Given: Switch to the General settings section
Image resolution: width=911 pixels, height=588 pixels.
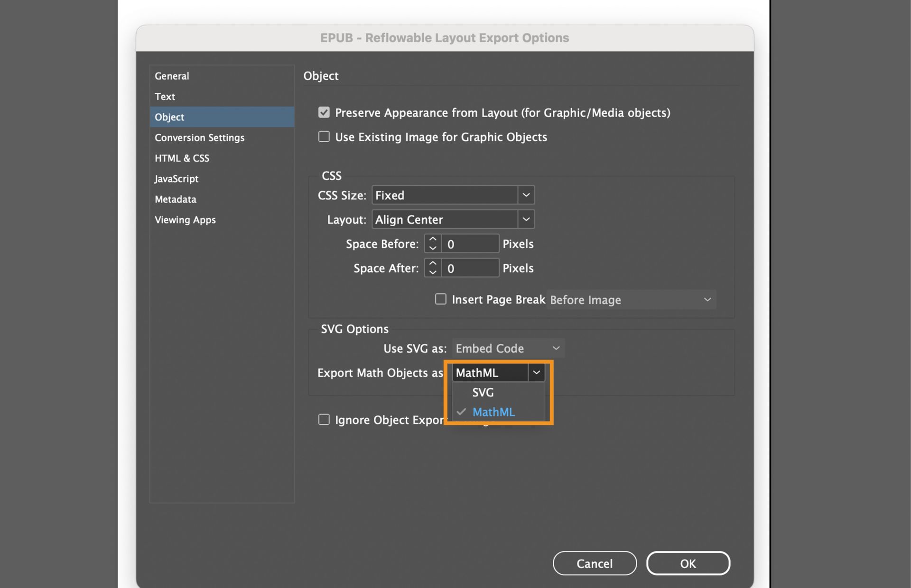Looking at the screenshot, I should point(172,76).
